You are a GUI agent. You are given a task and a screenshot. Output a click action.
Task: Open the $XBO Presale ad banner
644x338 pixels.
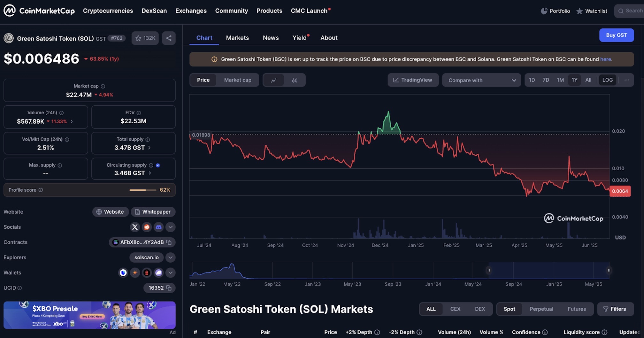[89, 315]
